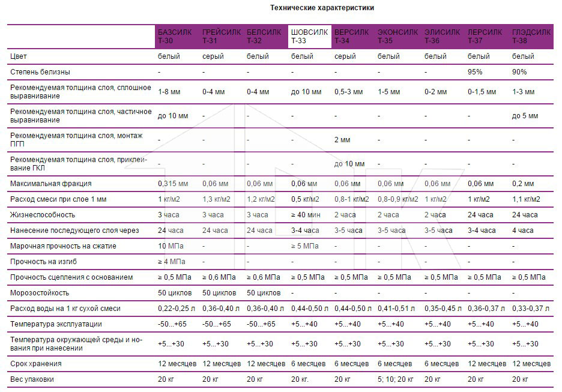Click the '0,5-3 мм' thickness cell
The width and height of the screenshot is (562, 392).
[x=349, y=92]
